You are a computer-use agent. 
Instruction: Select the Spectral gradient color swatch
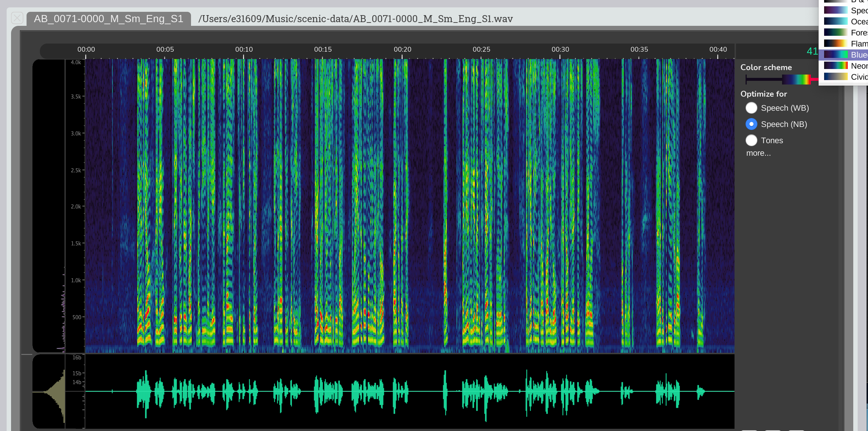[835, 10]
